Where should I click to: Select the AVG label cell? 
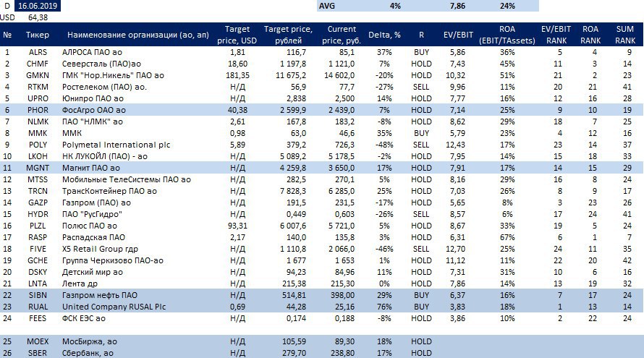click(x=327, y=6)
